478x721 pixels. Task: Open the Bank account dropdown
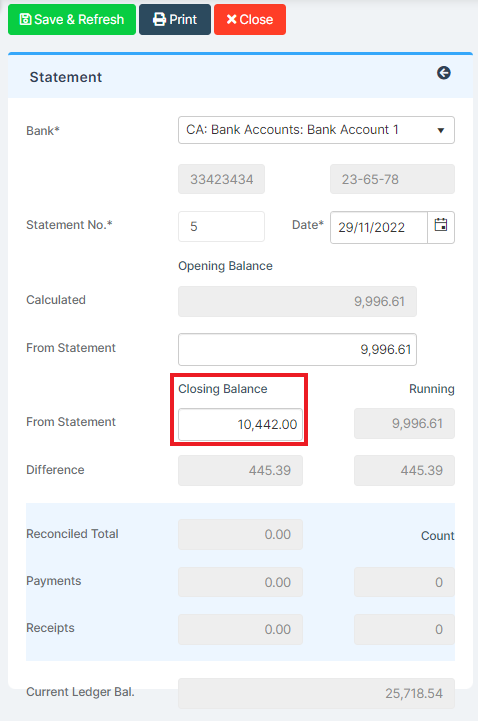[x=316, y=130]
